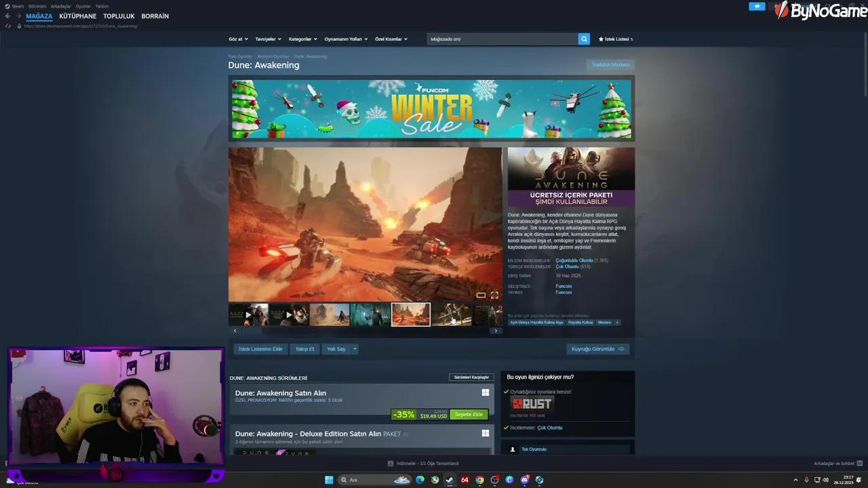The image size is (868, 488).
Task: Expand Oynamanın Yolları dropdown
Action: 346,39
